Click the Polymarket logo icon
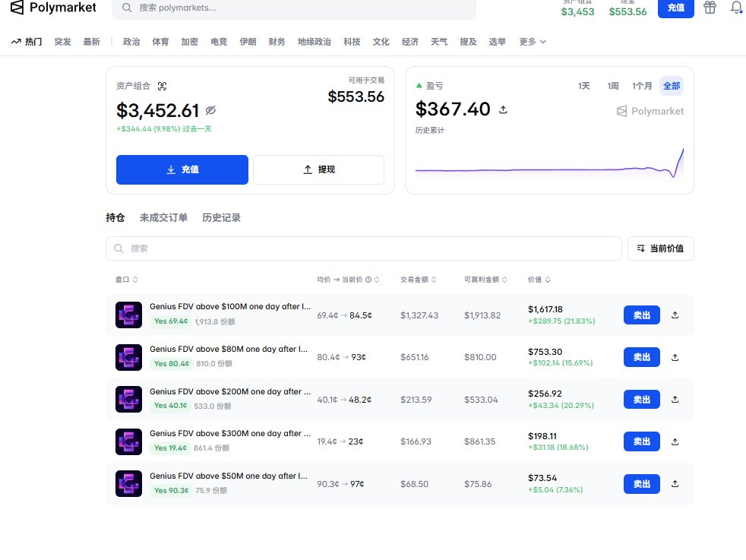Viewport: 746px width, 560px height. click(x=17, y=7)
